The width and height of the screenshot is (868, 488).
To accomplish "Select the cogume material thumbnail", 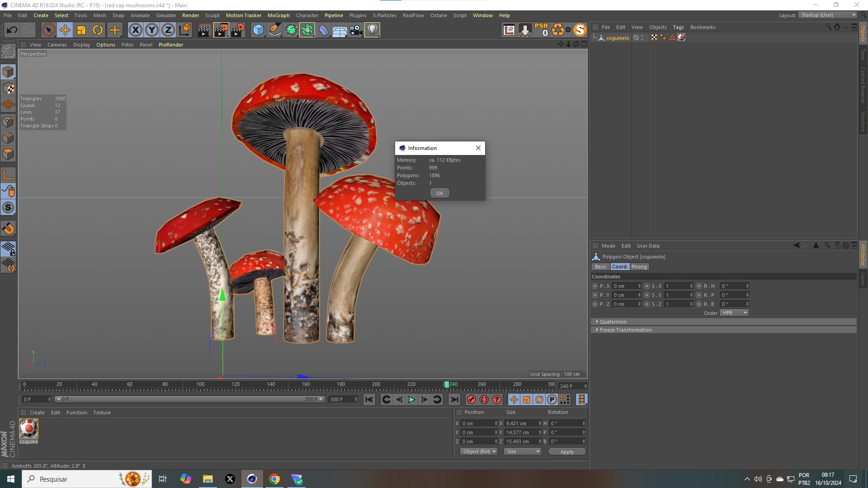I will click(x=28, y=428).
